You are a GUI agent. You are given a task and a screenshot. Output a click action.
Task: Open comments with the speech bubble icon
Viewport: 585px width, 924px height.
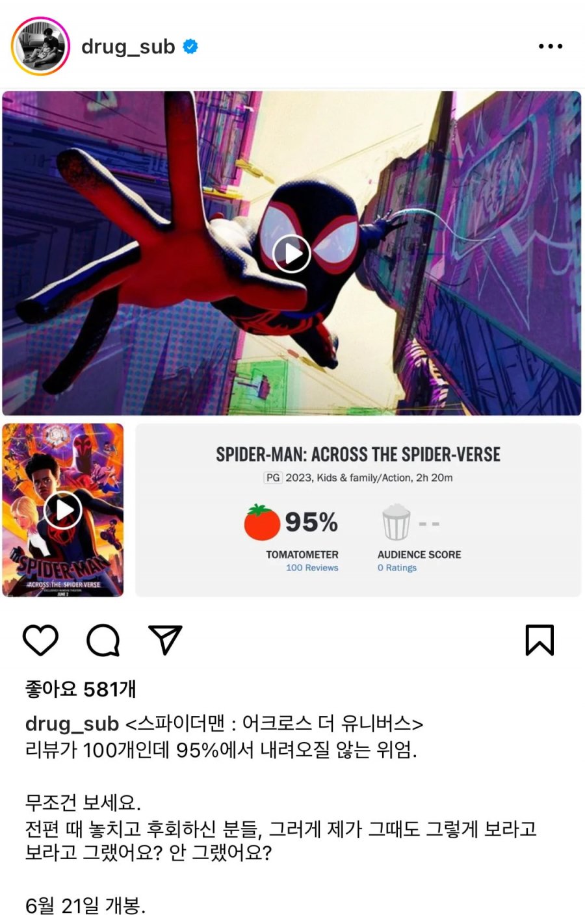tap(103, 640)
